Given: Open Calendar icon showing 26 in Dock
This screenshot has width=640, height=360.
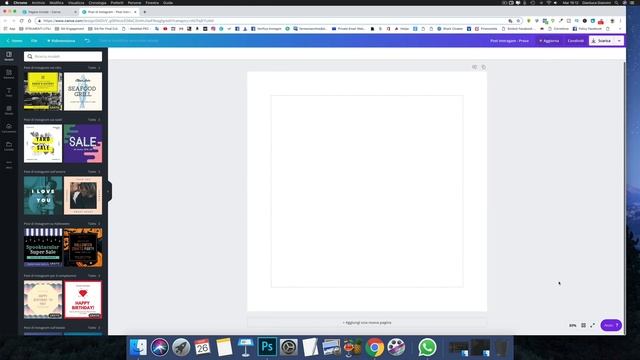Looking at the screenshot, I should coord(202,347).
